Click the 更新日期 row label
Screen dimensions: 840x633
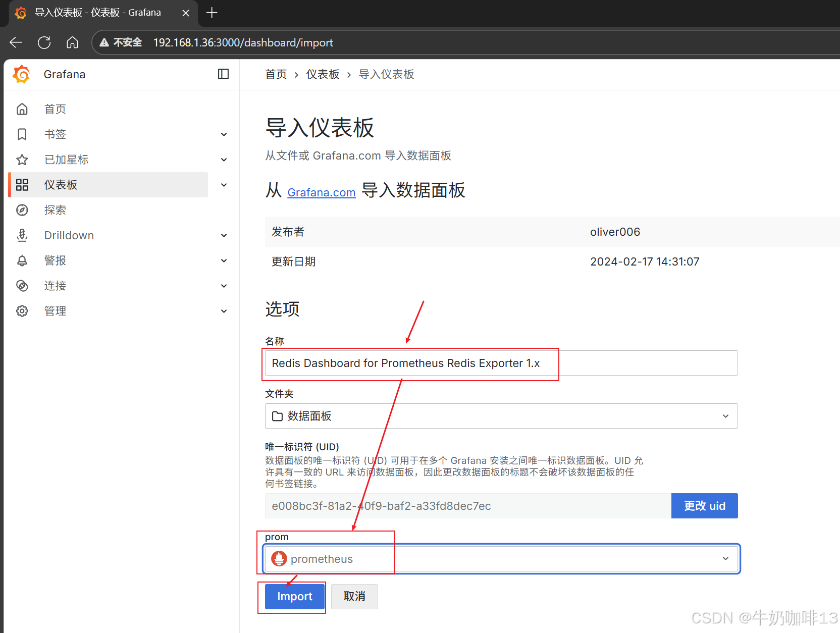coord(293,261)
